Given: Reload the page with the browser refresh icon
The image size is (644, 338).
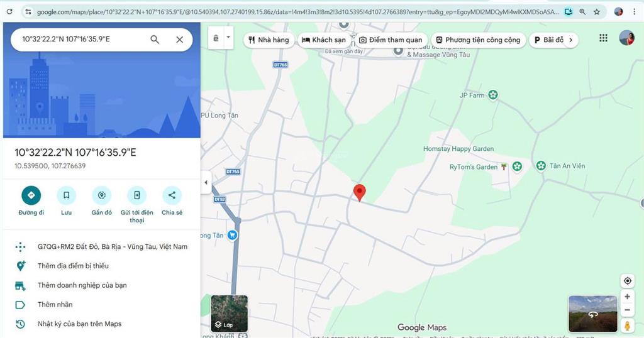Looking at the screenshot, I should 9,12.
